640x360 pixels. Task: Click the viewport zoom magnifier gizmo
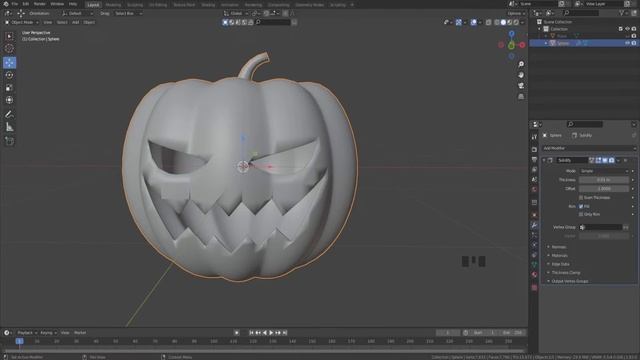pos(521,64)
